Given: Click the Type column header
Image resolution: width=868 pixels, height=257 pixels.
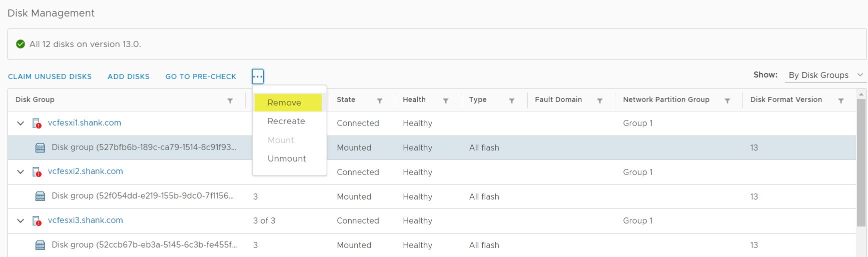Looking at the screenshot, I should pos(478,99).
